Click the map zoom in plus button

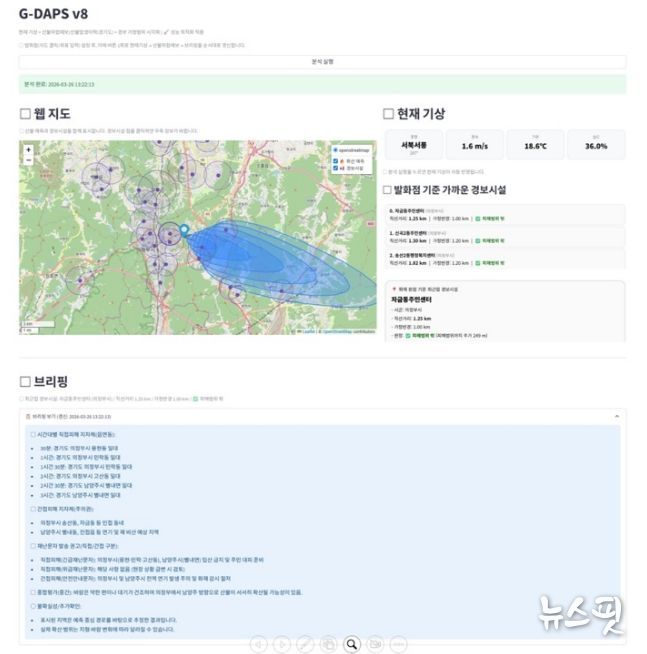(29, 150)
